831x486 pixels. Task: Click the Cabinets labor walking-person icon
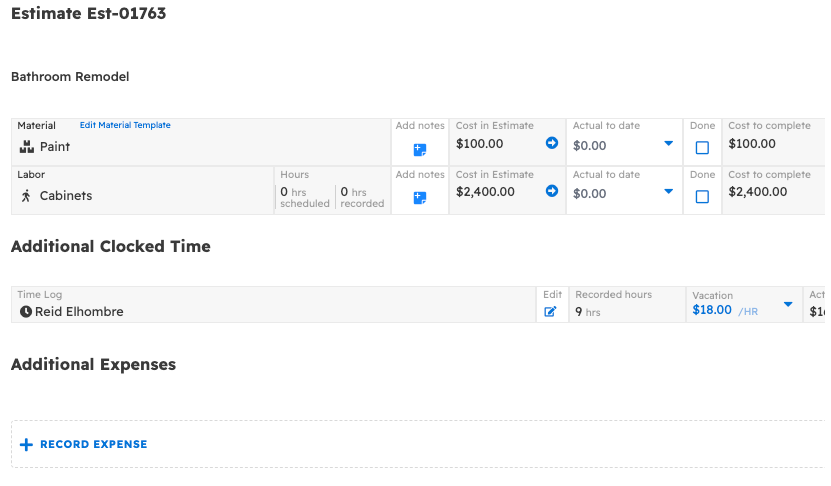[26, 196]
